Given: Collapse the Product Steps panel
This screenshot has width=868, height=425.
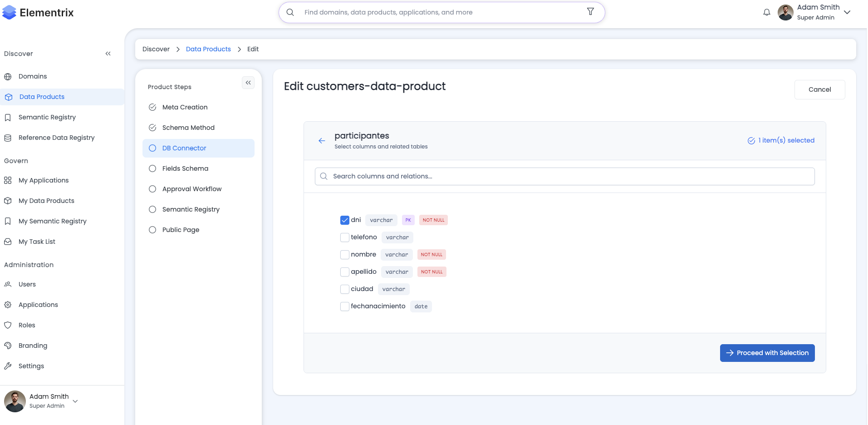Looking at the screenshot, I should click(x=248, y=82).
